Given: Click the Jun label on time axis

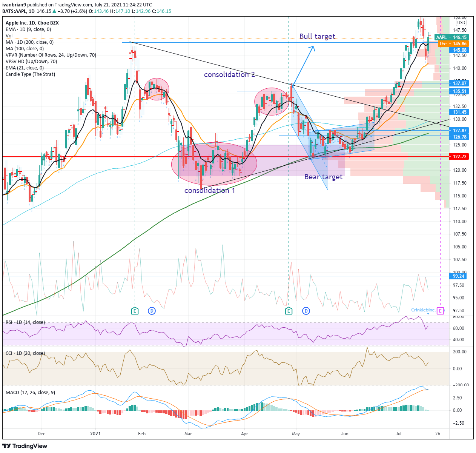Looking at the screenshot, I should click(344, 434).
